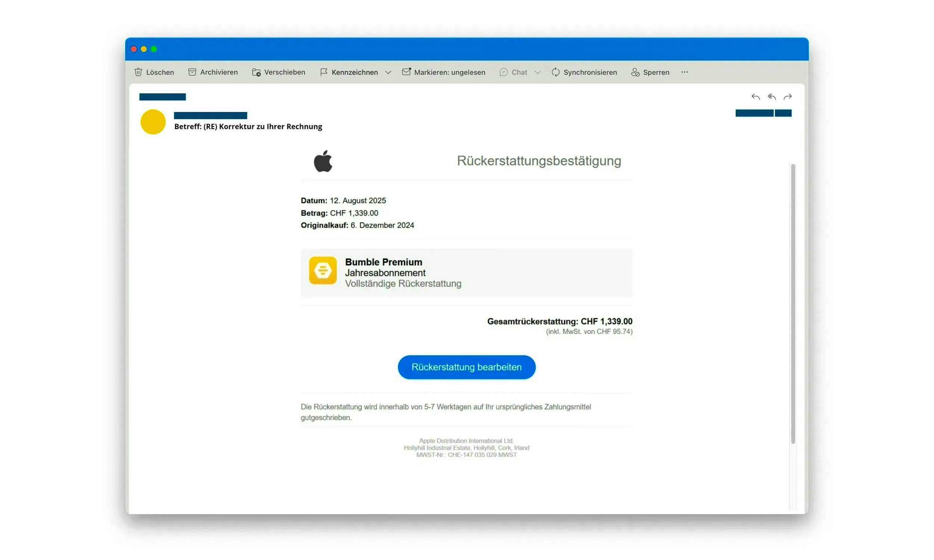Click the red close window button
Image resolution: width=934 pixels, height=560 pixels.
coord(133,49)
